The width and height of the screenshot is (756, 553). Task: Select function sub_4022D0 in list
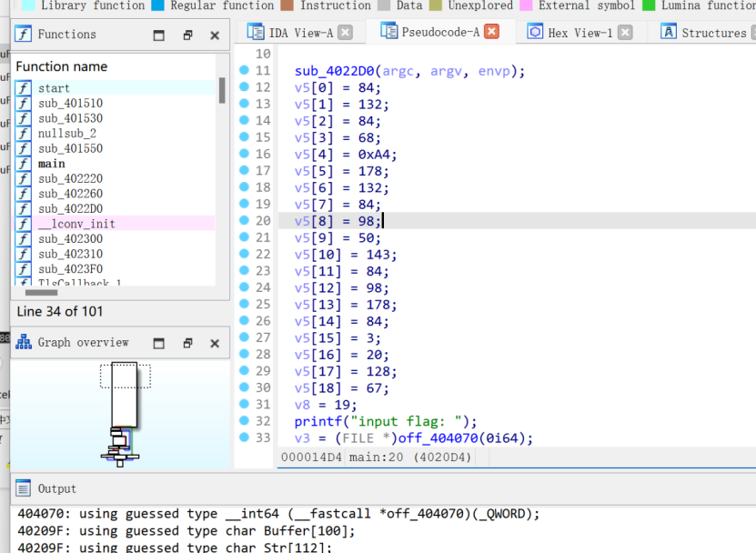click(114, 208)
